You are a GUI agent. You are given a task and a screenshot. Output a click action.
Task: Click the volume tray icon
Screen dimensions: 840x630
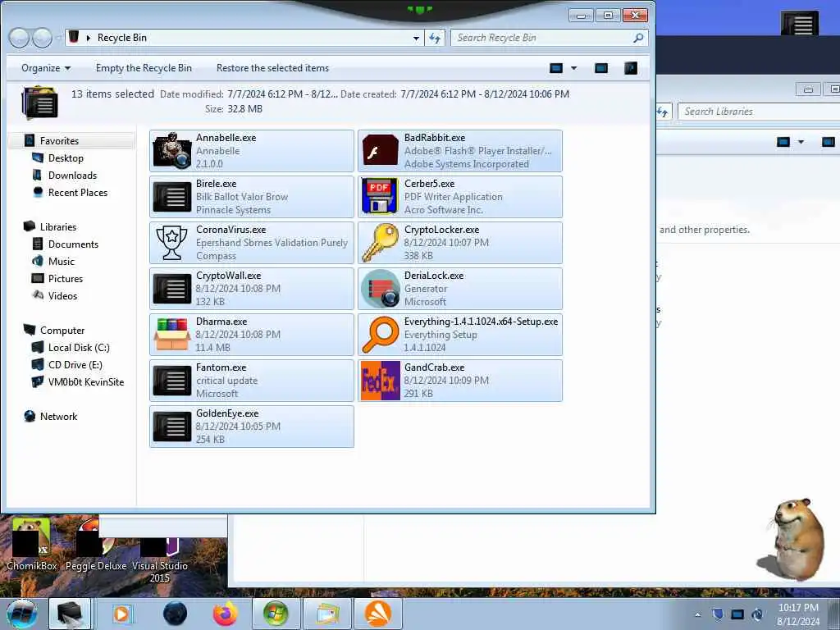coord(757,614)
